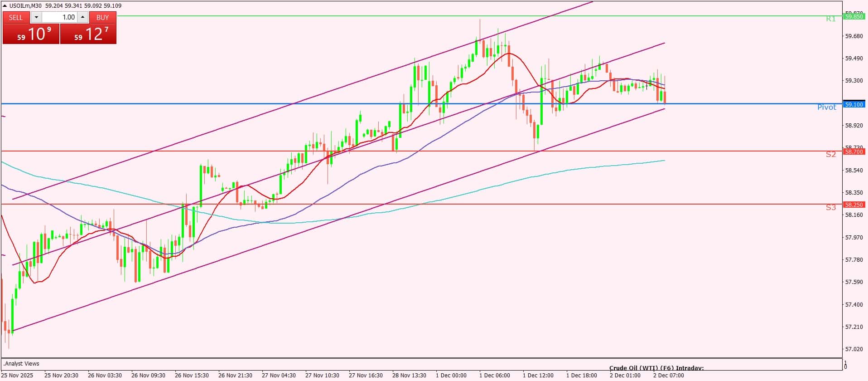Image resolution: width=868 pixels, height=381 pixels.
Task: Focus the 1.00 volume input field
Action: point(60,17)
